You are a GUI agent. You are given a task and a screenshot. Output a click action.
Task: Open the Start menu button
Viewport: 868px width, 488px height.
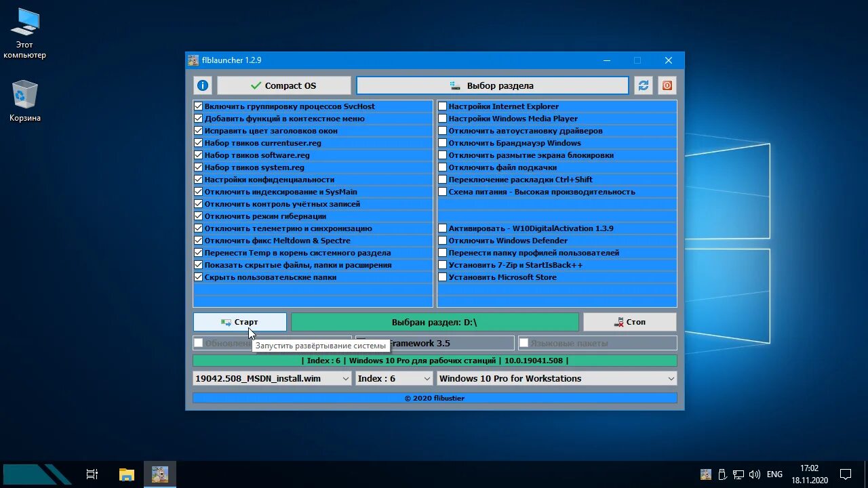[38, 474]
